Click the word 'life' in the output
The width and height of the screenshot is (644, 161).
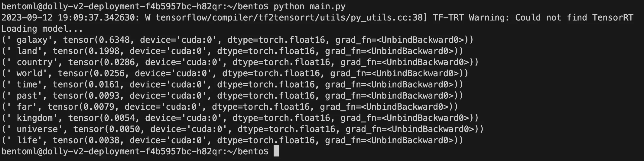pos(27,140)
